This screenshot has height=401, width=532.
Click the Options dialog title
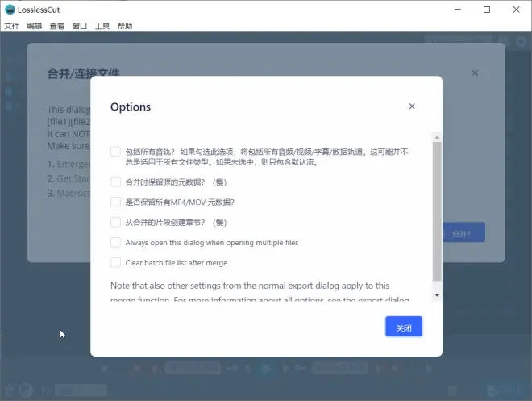(131, 107)
